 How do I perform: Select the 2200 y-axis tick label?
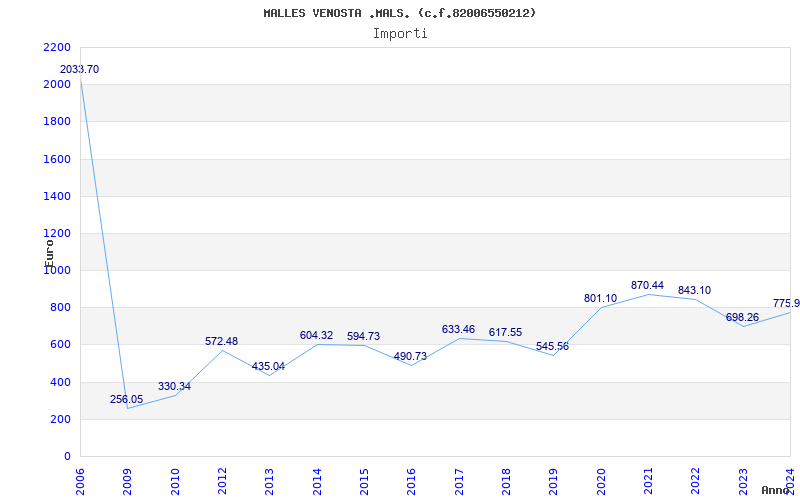pyautogui.click(x=57, y=47)
